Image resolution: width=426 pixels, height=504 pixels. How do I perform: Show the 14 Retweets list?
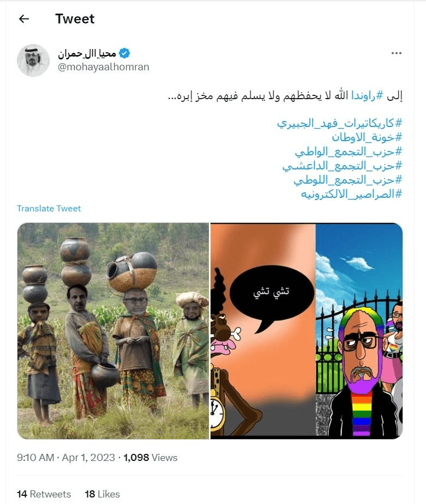[x=44, y=494]
